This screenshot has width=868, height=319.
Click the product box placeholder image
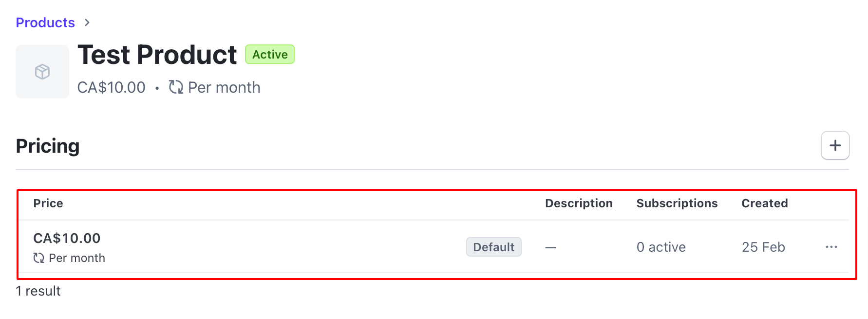[42, 72]
